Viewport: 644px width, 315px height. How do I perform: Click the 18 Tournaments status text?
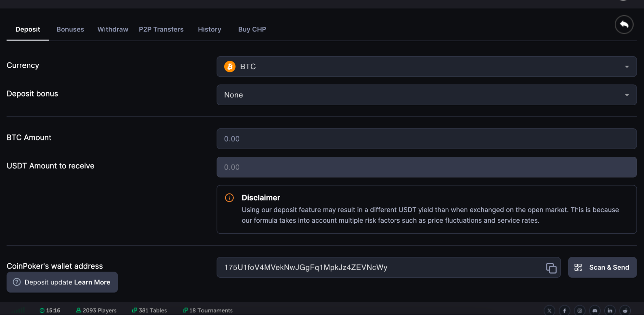pos(211,310)
